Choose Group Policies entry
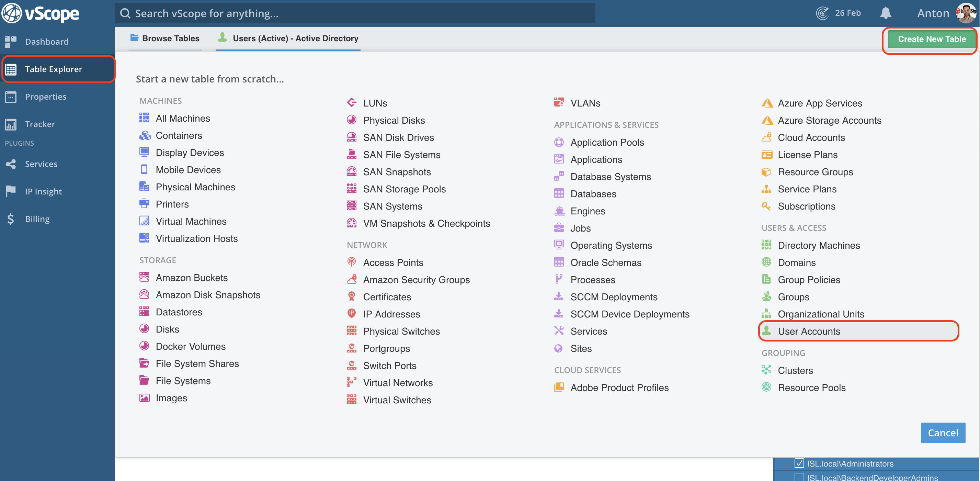The height and width of the screenshot is (481, 980). (809, 280)
